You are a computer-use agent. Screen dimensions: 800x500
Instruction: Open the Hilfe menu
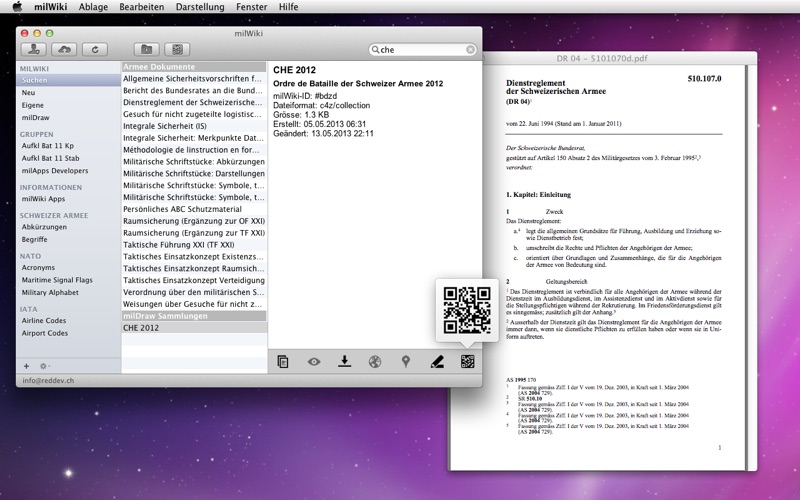289,7
